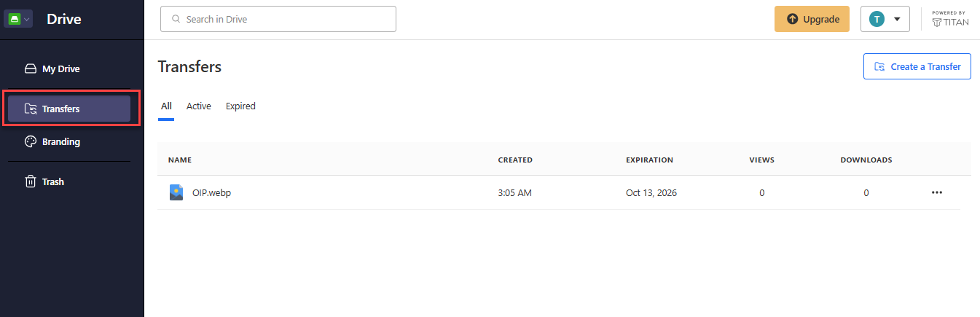
Task: Click the VIEWS column header
Action: coord(761,160)
